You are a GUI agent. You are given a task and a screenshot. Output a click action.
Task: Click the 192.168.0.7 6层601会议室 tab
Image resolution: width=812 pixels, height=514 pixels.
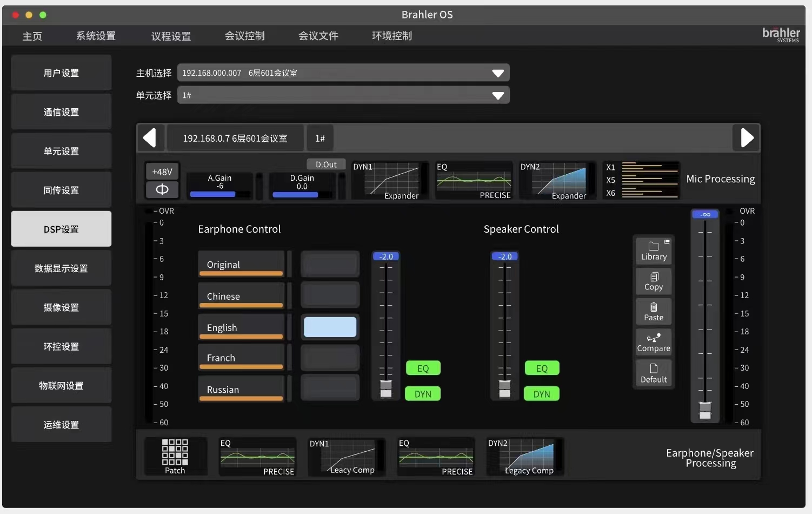click(x=235, y=138)
